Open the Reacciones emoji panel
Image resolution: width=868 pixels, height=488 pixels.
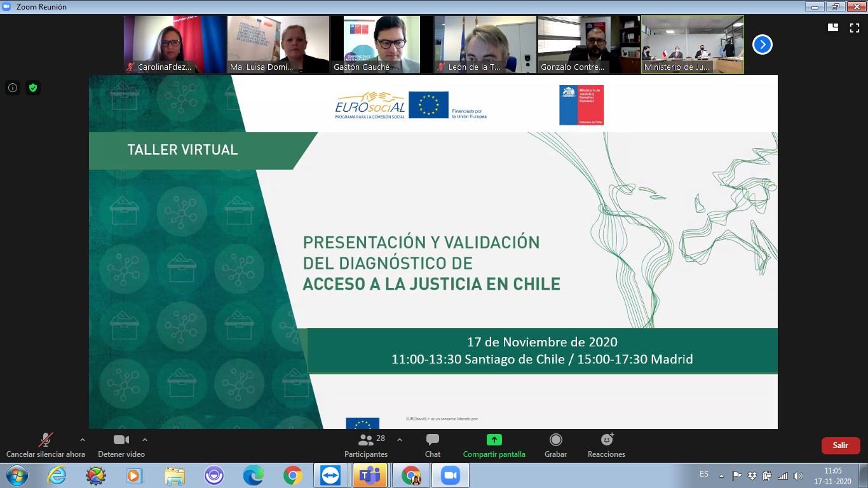[606, 445]
